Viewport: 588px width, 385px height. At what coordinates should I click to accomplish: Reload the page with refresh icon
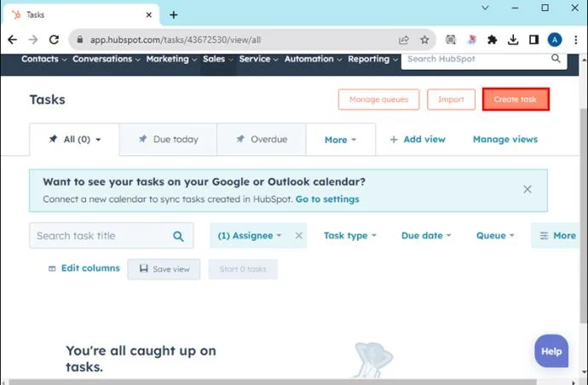pos(54,39)
